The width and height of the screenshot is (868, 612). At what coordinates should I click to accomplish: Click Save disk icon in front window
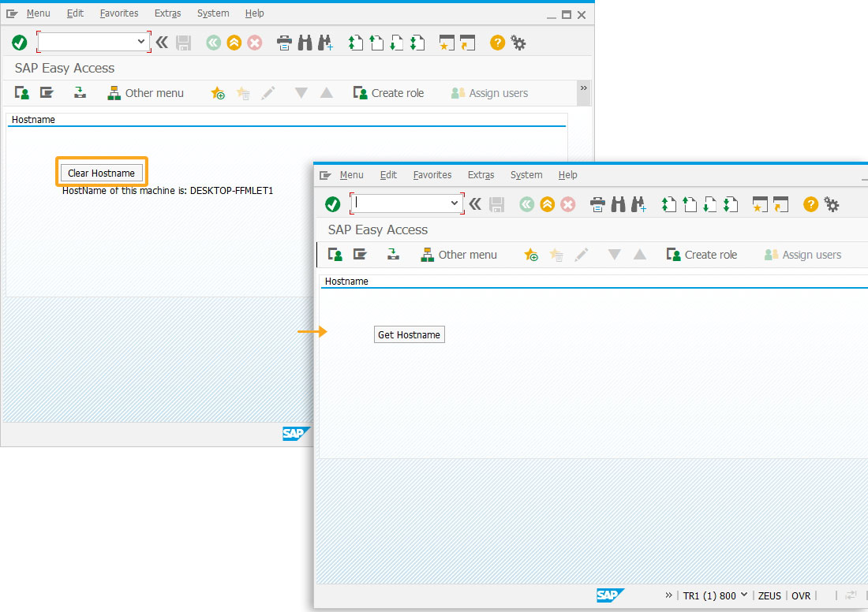coord(496,204)
